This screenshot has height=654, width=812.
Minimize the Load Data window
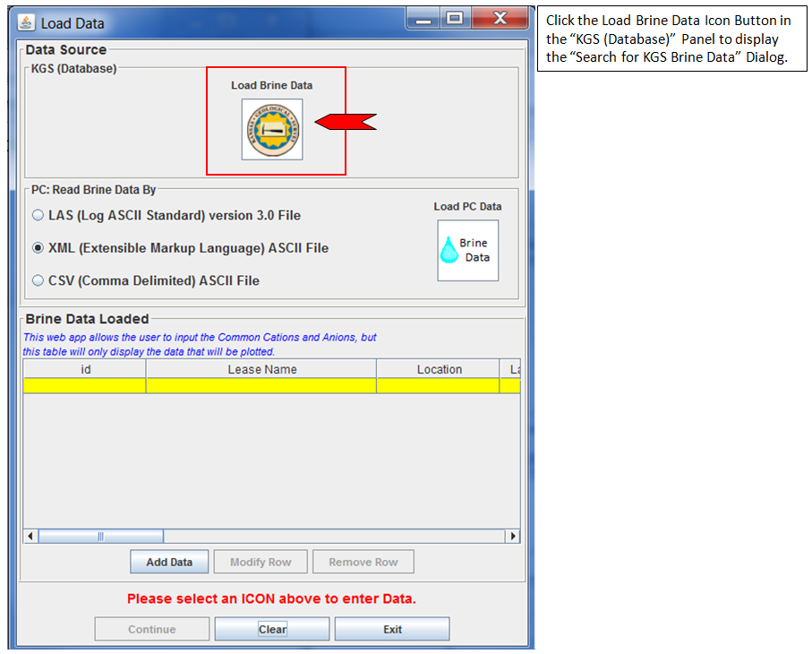tap(423, 19)
